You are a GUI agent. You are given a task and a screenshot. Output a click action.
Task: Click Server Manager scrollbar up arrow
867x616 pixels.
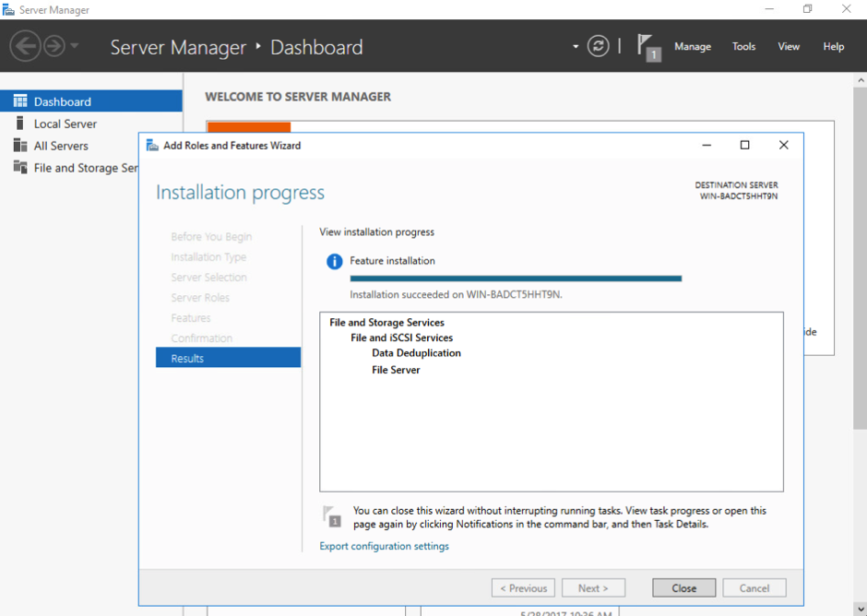pos(861,80)
